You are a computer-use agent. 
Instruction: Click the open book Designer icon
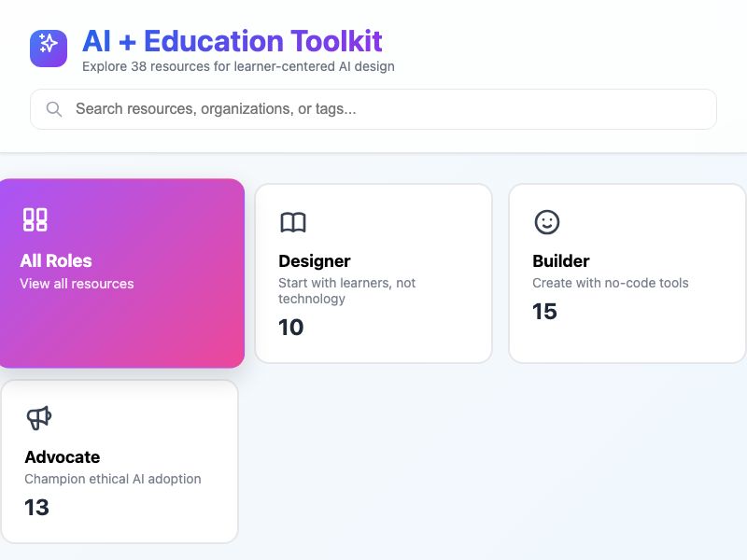(x=292, y=222)
